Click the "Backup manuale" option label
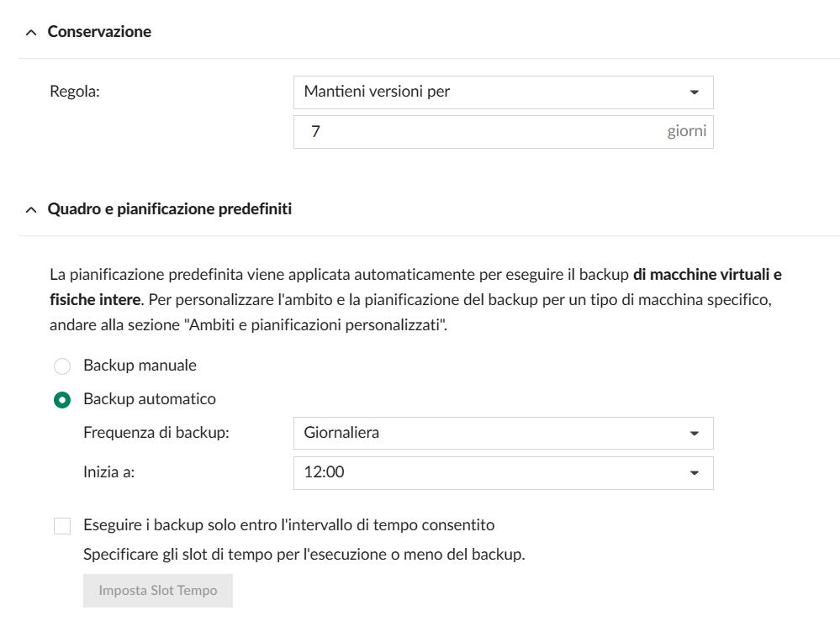 tap(140, 366)
